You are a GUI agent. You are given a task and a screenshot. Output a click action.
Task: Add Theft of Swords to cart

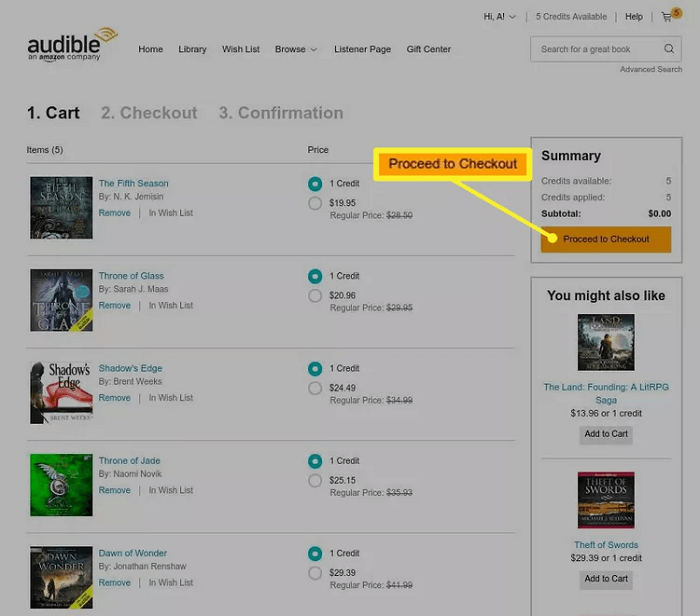pos(606,579)
